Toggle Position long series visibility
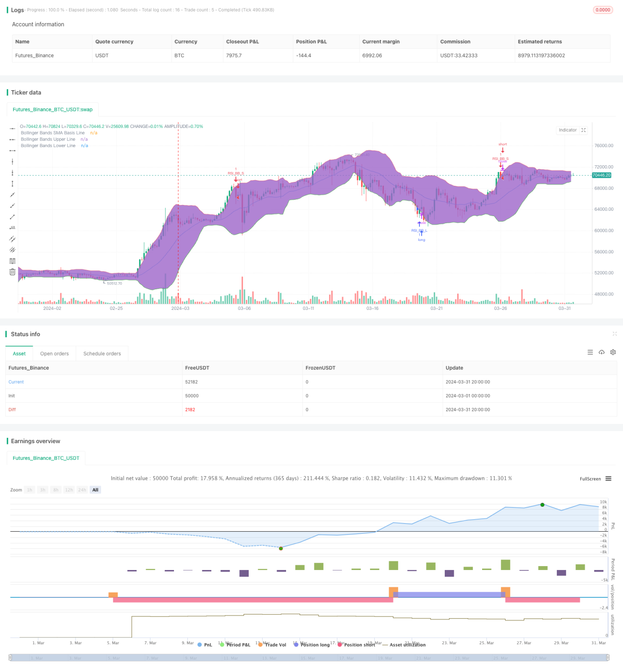 pyautogui.click(x=311, y=645)
